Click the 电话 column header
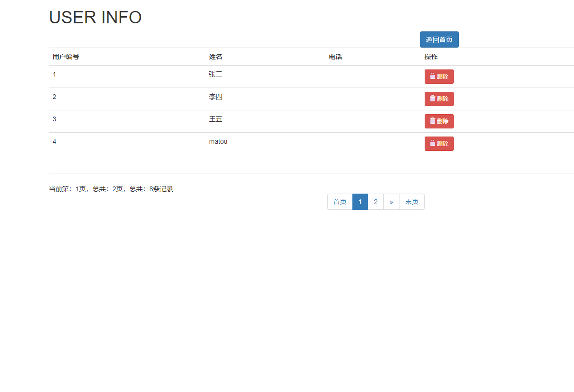The height and width of the screenshot is (392, 574). pos(335,57)
